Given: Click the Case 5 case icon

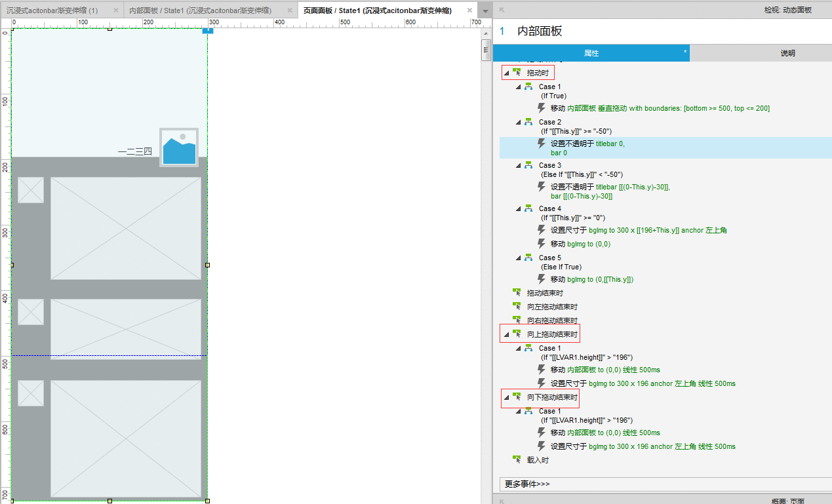Looking at the screenshot, I should coord(528,258).
